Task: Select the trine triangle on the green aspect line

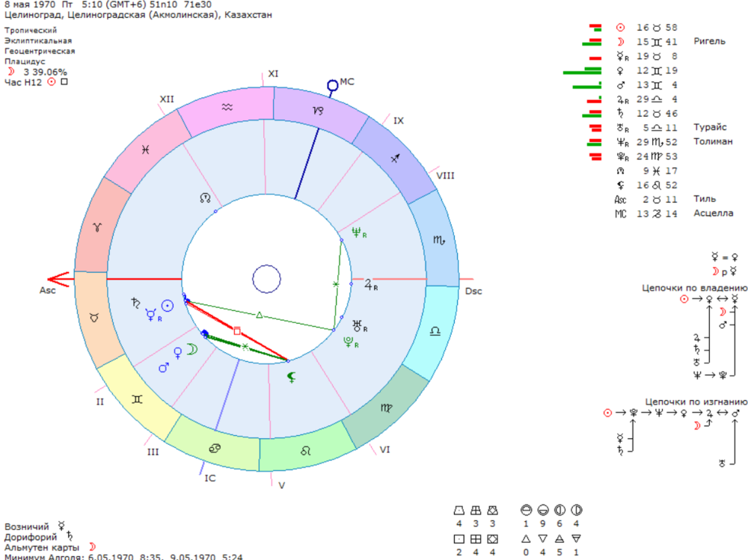Action: 260,315
